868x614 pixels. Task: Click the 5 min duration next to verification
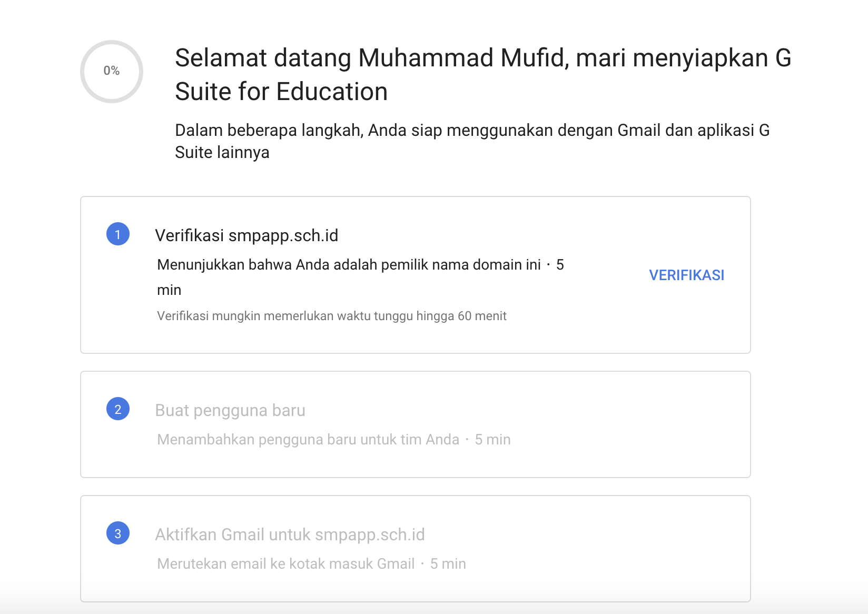(x=560, y=265)
